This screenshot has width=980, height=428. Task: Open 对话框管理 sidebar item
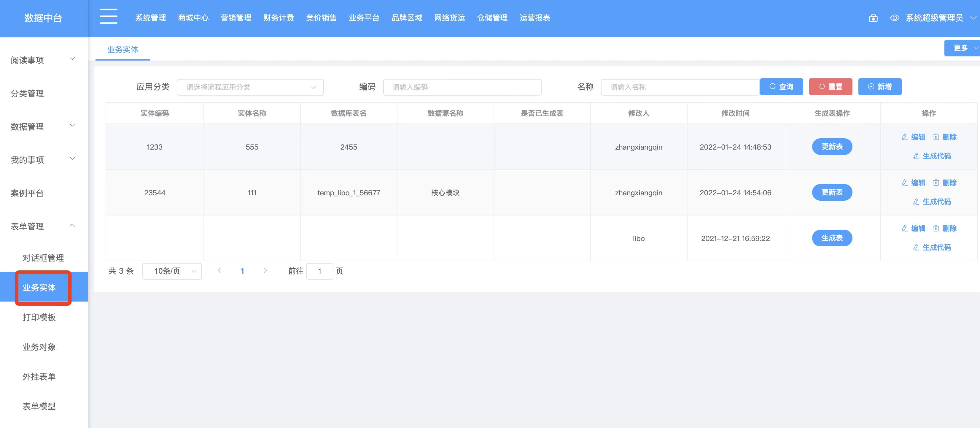point(44,258)
